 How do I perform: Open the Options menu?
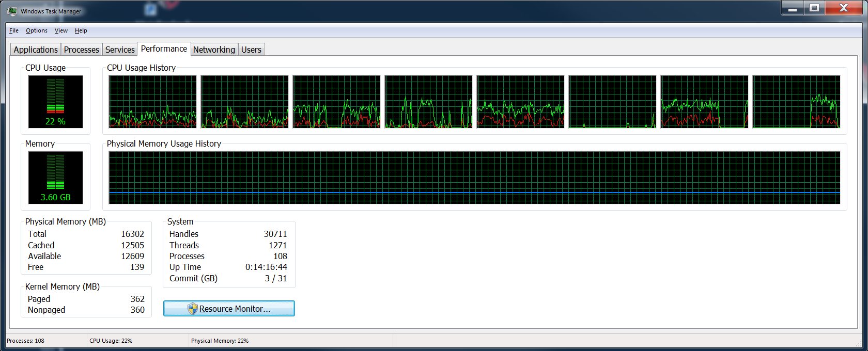(x=37, y=30)
